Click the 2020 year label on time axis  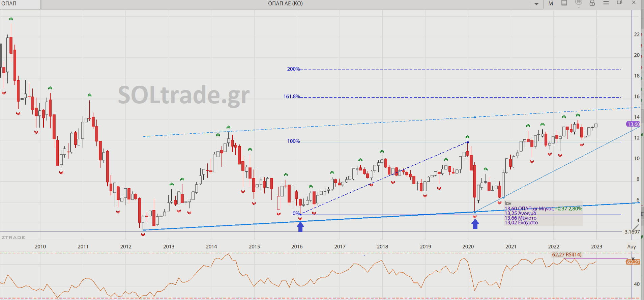[468, 247]
